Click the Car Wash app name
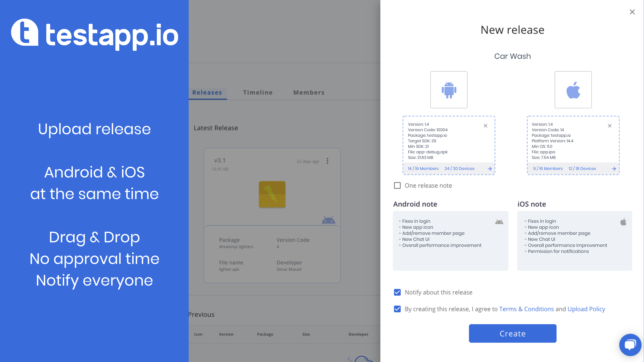The height and width of the screenshot is (362, 644). [512, 56]
